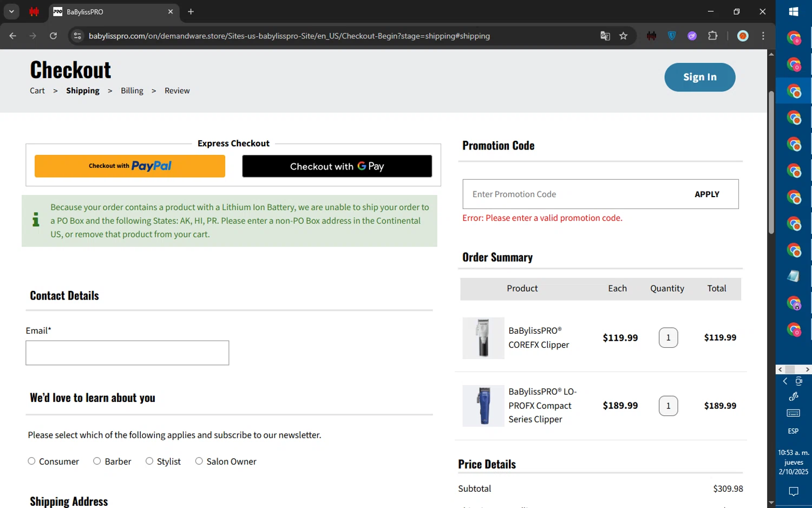Click Meet Now camera tray icon
This screenshot has height=508, width=812.
799,381
